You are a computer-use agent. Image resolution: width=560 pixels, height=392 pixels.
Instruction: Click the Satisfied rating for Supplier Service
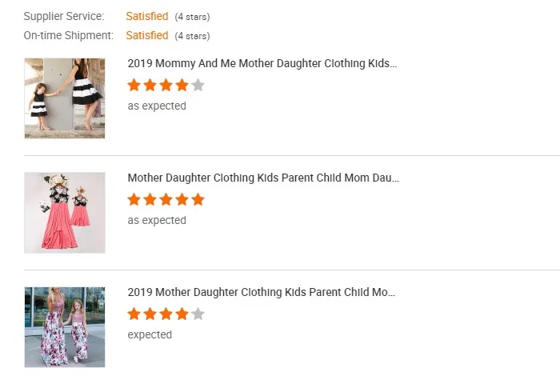click(x=146, y=17)
